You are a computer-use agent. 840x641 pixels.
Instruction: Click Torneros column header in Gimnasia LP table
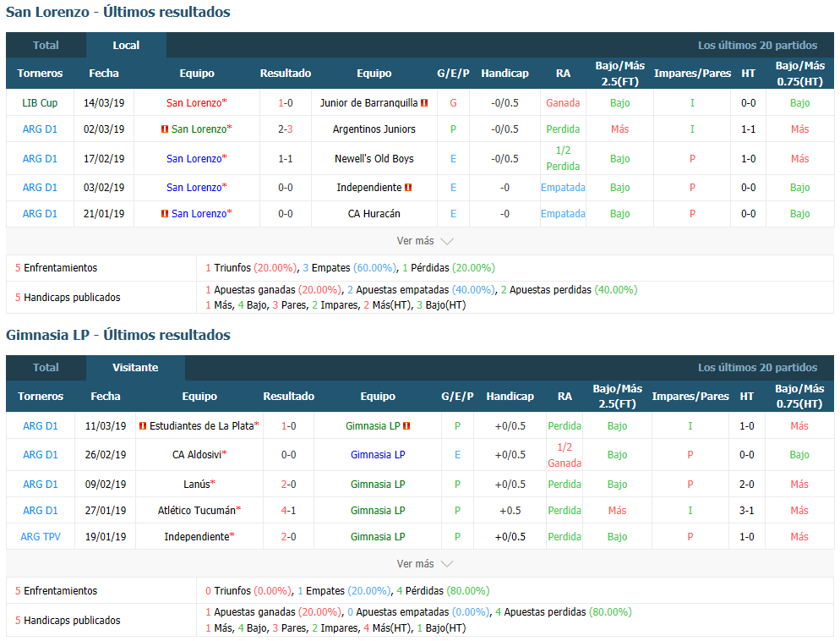(x=41, y=396)
